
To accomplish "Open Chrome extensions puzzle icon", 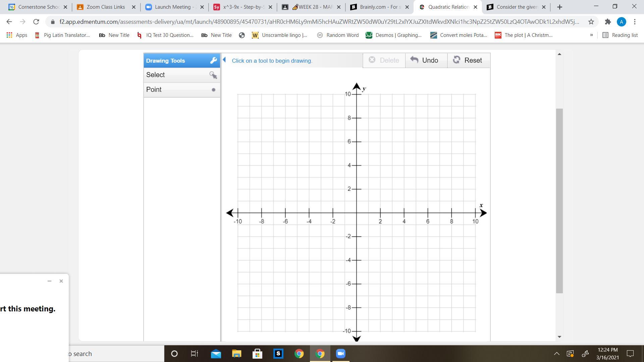I will (x=608, y=22).
